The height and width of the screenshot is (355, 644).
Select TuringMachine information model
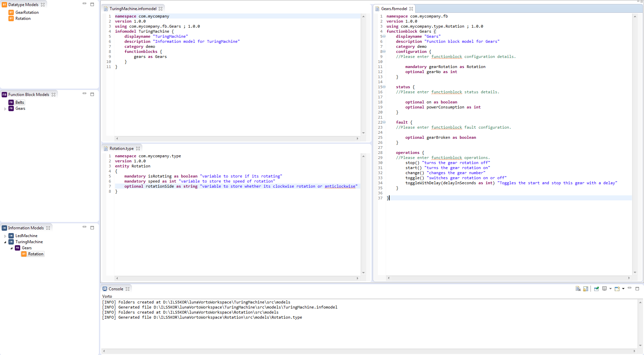[x=29, y=242]
